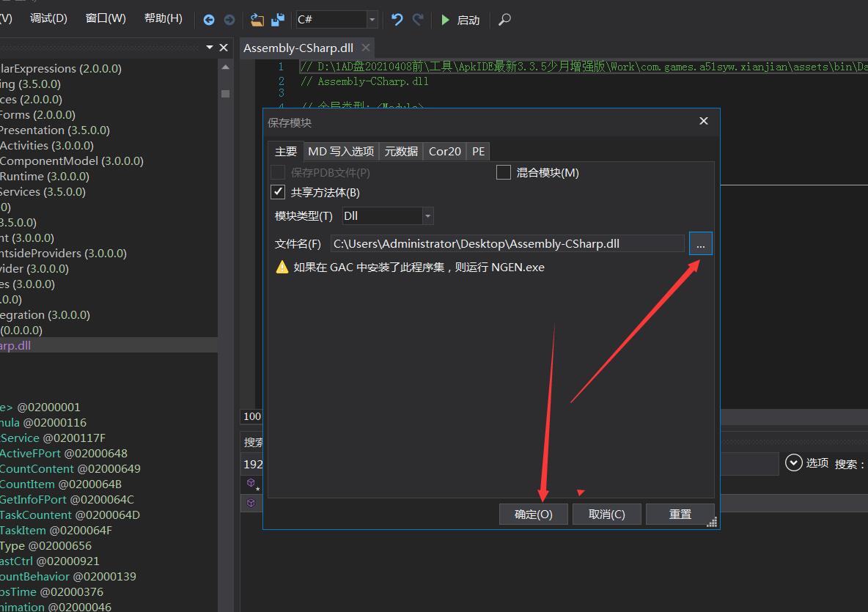
Task: Select the TaskCountent @0200064D class
Action: 70,515
